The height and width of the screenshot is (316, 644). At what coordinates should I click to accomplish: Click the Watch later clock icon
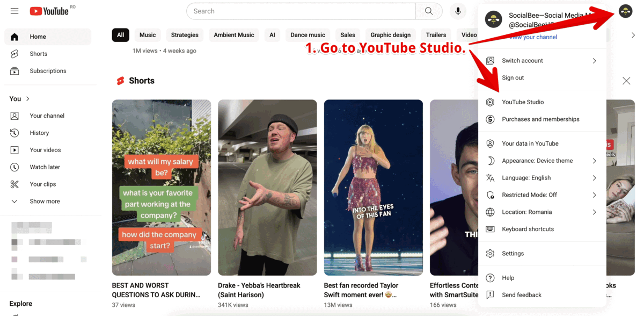tap(14, 167)
